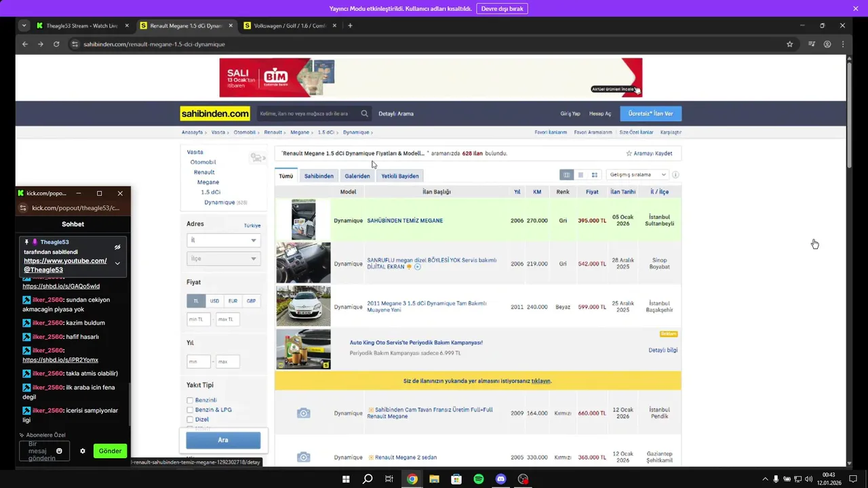Image resolution: width=868 pixels, height=488 pixels.
Task: Switch to the Yetkili Bayiden tab
Action: click(x=400, y=176)
